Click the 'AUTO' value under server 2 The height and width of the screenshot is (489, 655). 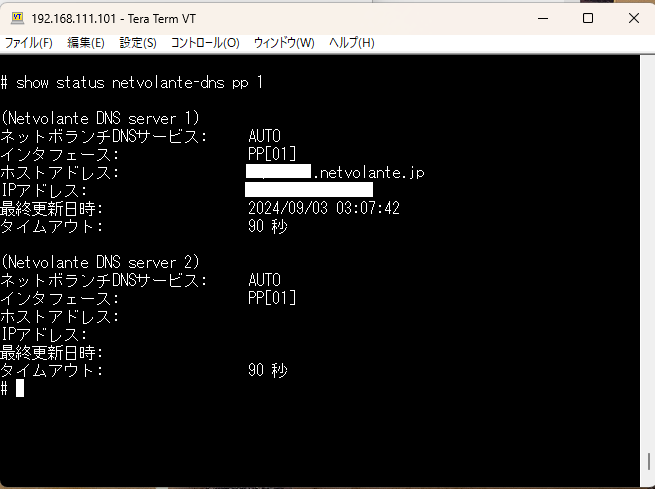point(264,280)
